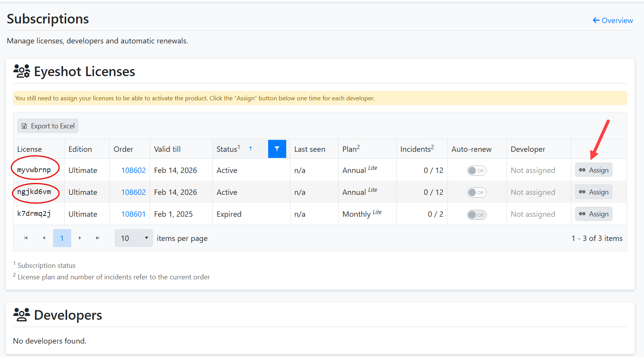Sort by Status using the arrow icon
The image size is (644, 357).
click(250, 148)
